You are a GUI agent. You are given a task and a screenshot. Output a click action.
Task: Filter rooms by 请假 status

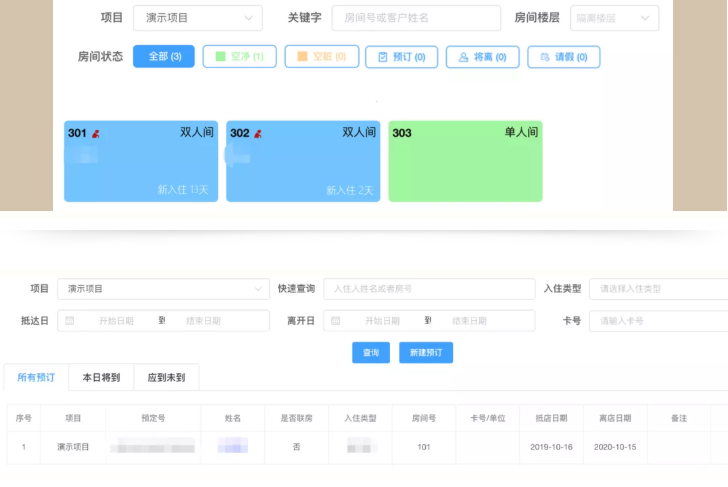563,57
